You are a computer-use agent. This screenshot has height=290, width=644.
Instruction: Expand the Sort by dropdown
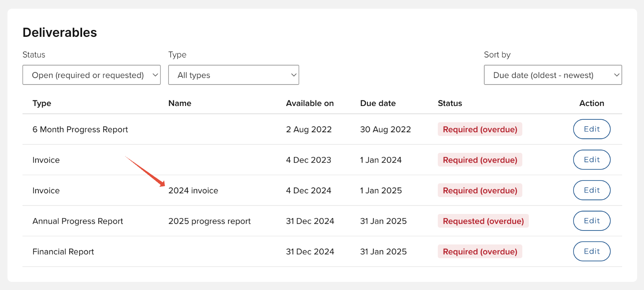552,75
